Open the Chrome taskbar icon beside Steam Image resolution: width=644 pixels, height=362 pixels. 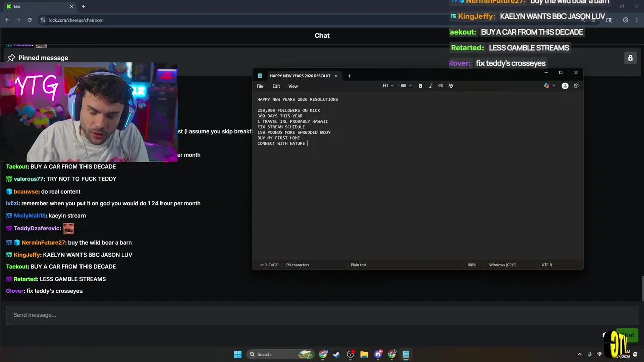(323, 354)
